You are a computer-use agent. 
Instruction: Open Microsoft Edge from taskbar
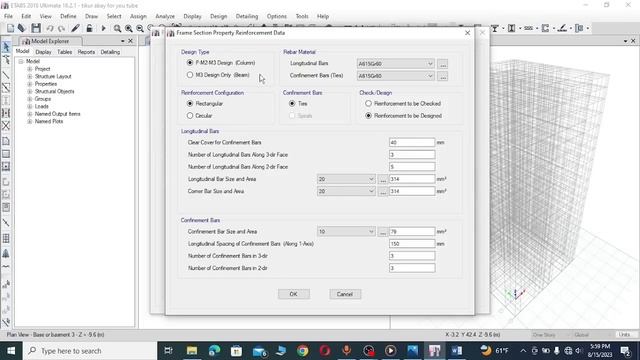(214, 351)
